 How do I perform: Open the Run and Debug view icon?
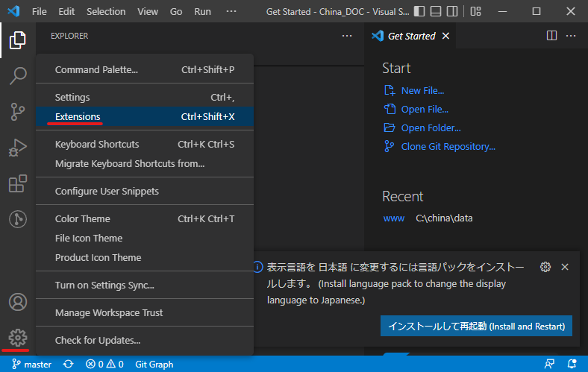coord(18,148)
